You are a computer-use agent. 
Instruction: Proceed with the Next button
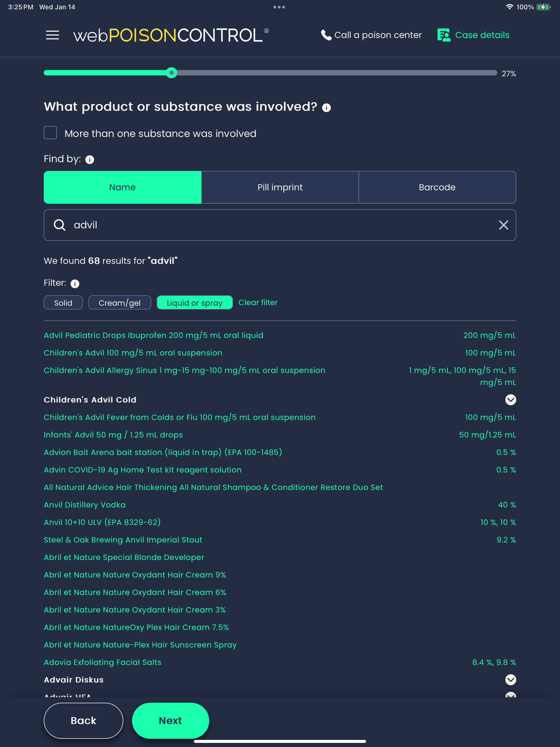point(171,721)
